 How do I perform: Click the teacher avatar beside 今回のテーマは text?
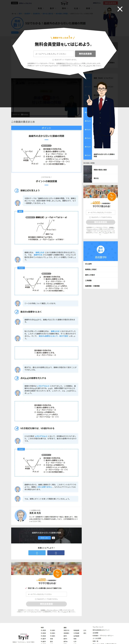[18, 203]
